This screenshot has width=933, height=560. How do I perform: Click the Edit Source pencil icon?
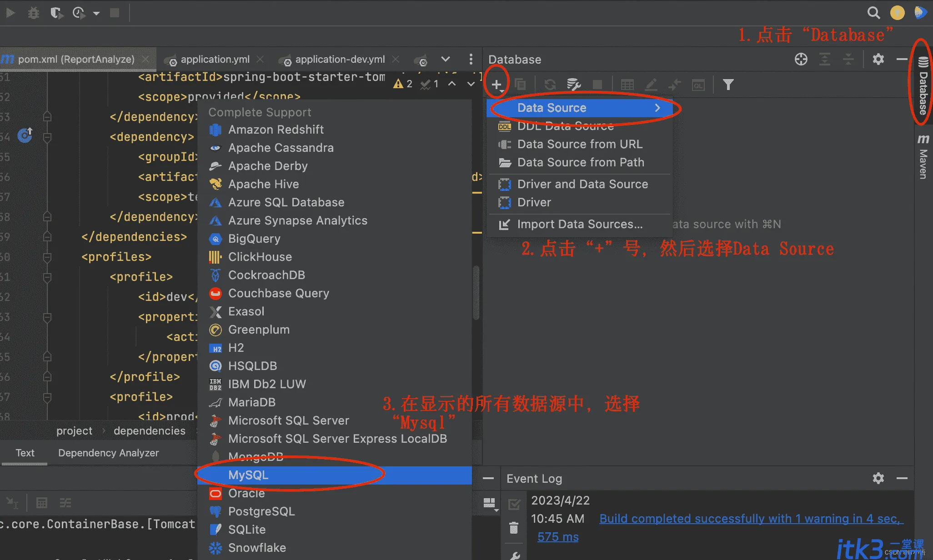[x=651, y=85]
